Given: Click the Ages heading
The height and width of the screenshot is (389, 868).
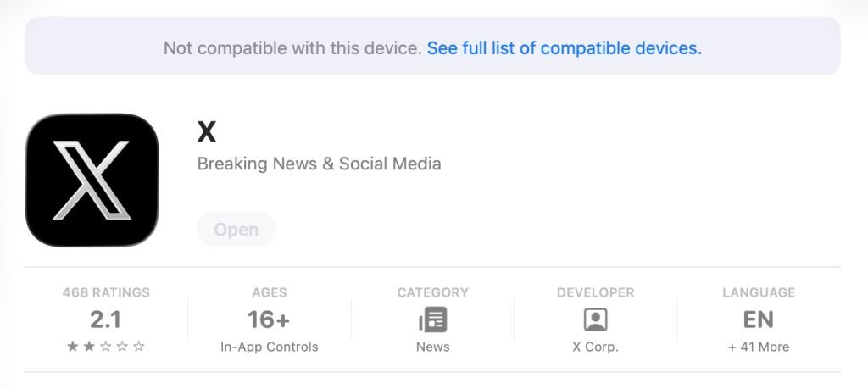Looking at the screenshot, I should coord(270,292).
